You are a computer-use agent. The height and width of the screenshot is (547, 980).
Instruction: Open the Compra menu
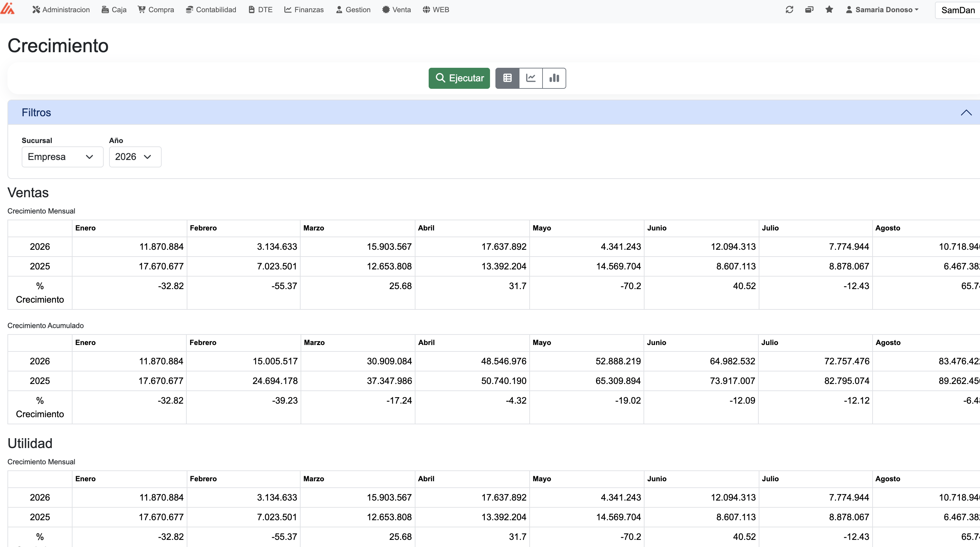pos(156,9)
